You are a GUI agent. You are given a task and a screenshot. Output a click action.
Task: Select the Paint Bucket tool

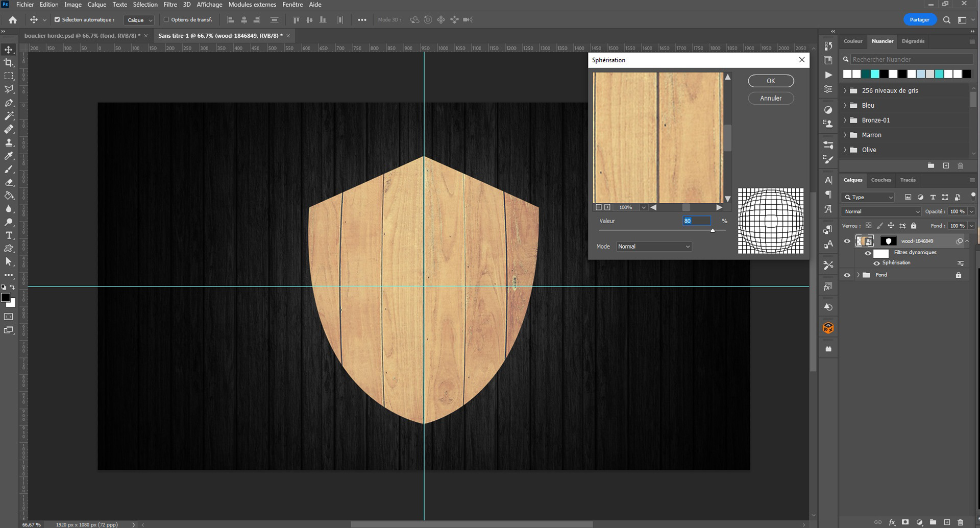pyautogui.click(x=9, y=196)
